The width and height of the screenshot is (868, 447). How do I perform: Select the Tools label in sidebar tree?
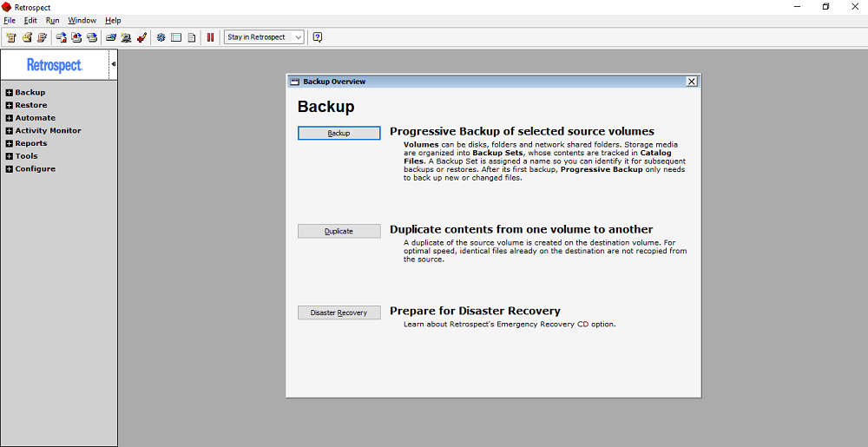point(26,156)
